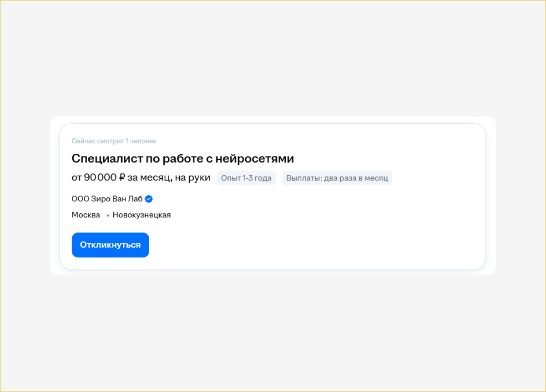
Task: Click the Опыт 1-3 года tag
Action: [x=246, y=178]
